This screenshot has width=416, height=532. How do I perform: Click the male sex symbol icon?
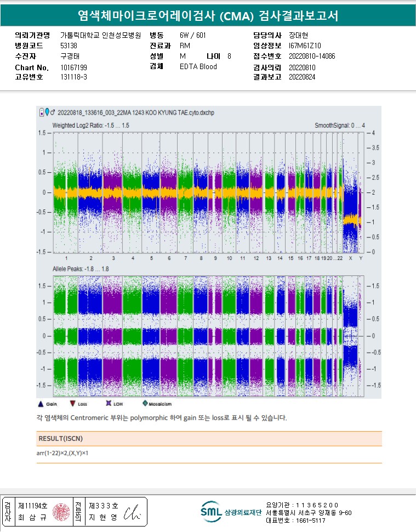(53, 112)
